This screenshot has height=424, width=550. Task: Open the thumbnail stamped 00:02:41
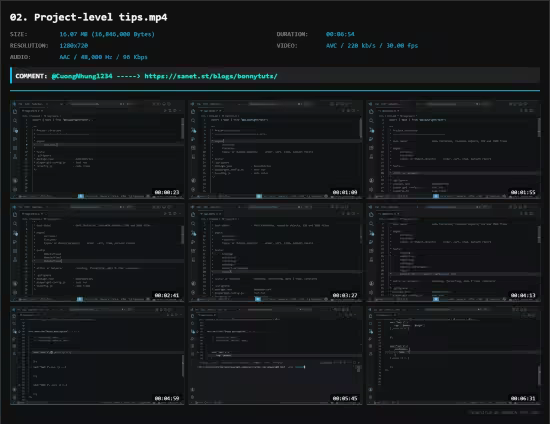click(x=97, y=253)
